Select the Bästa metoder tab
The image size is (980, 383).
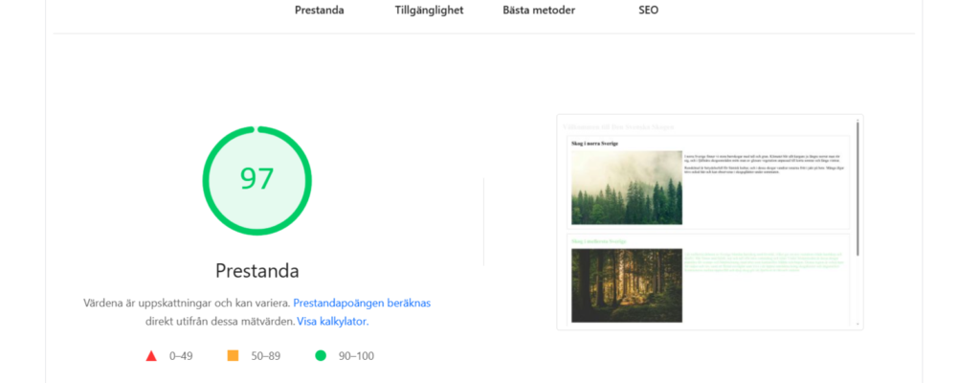point(538,11)
